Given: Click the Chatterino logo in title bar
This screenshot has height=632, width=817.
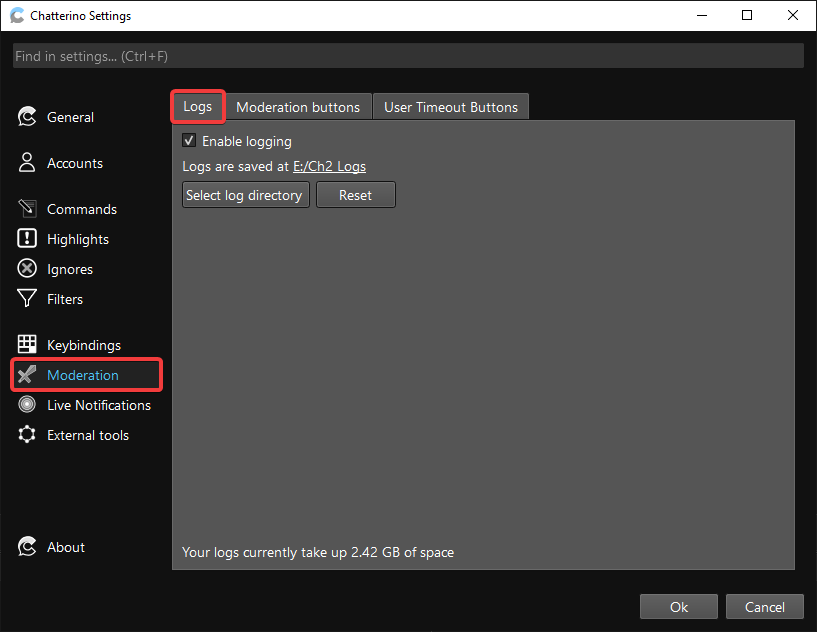Looking at the screenshot, I should [17, 16].
